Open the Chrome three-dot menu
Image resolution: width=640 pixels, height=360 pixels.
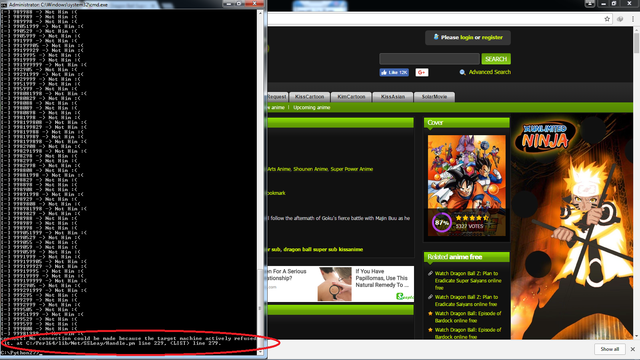click(633, 19)
